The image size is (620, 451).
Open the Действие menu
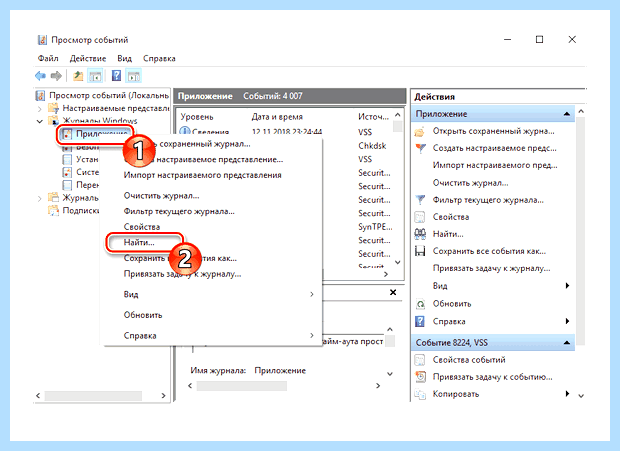[x=88, y=58]
